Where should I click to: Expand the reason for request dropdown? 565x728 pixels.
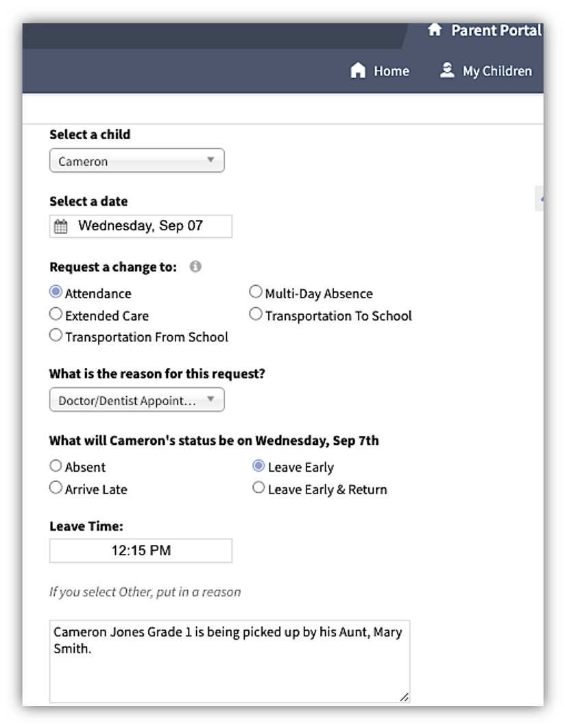136,400
